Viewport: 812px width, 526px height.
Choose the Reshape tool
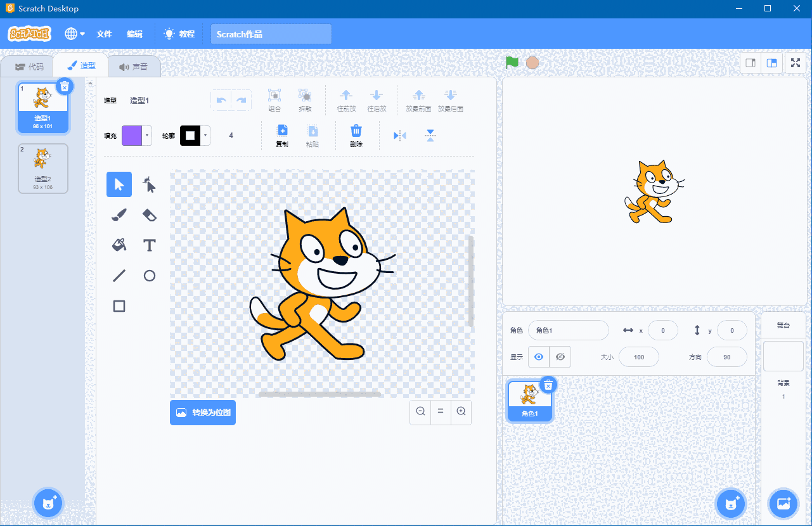(150, 184)
